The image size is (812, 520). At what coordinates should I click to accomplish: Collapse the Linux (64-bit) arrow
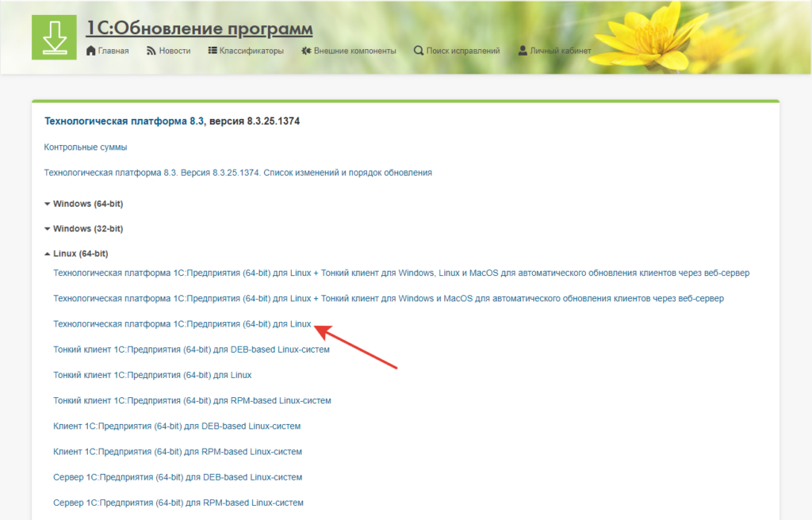click(x=47, y=254)
